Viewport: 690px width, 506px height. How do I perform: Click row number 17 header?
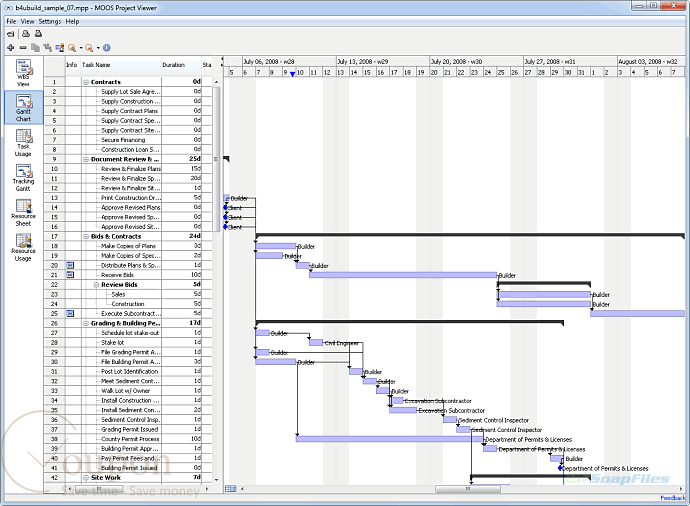pos(55,237)
